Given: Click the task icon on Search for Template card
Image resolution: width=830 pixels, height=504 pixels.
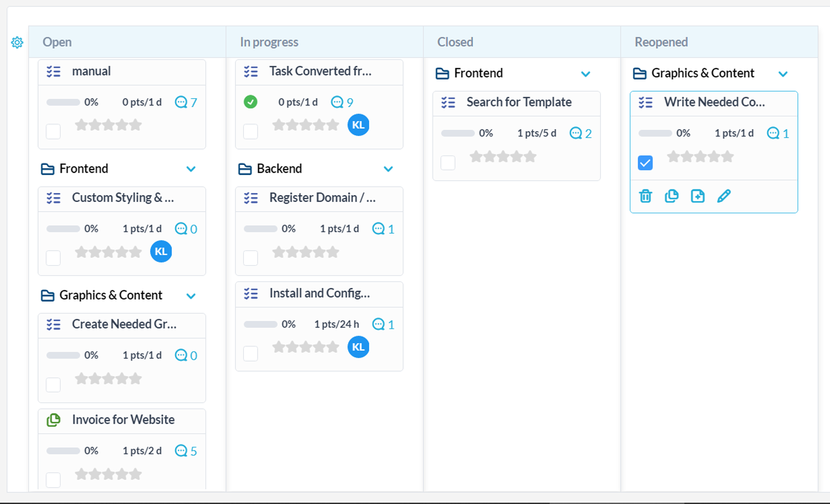Looking at the screenshot, I should [448, 102].
